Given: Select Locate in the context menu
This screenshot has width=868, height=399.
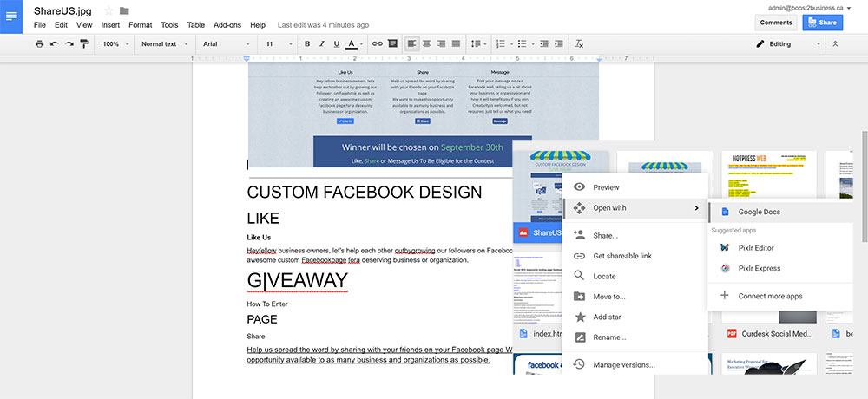Looking at the screenshot, I should pos(635,276).
